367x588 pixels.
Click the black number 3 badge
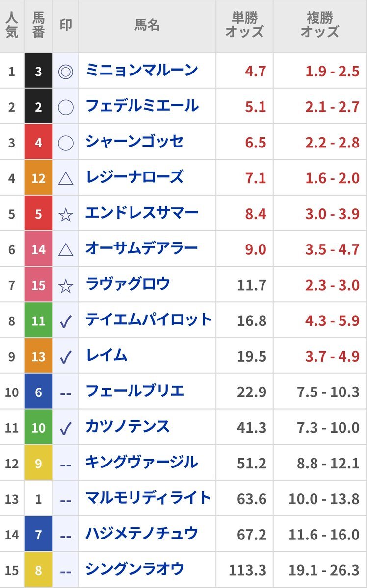tap(38, 72)
